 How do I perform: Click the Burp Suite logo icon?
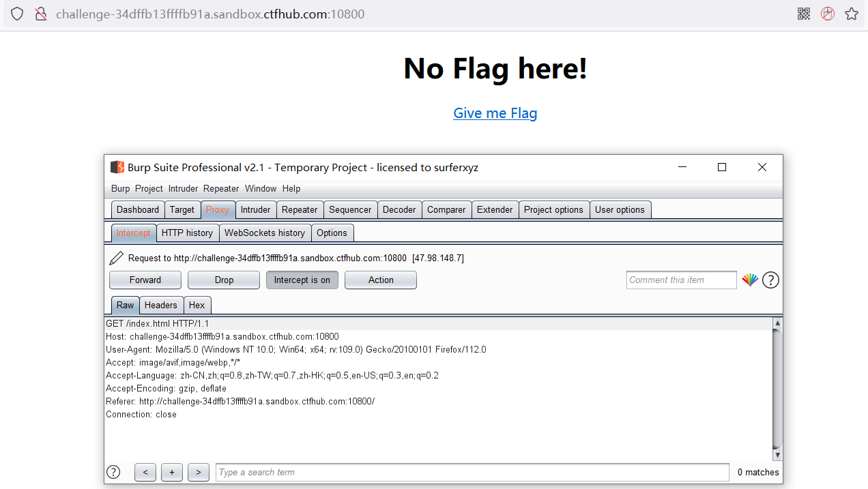(117, 167)
